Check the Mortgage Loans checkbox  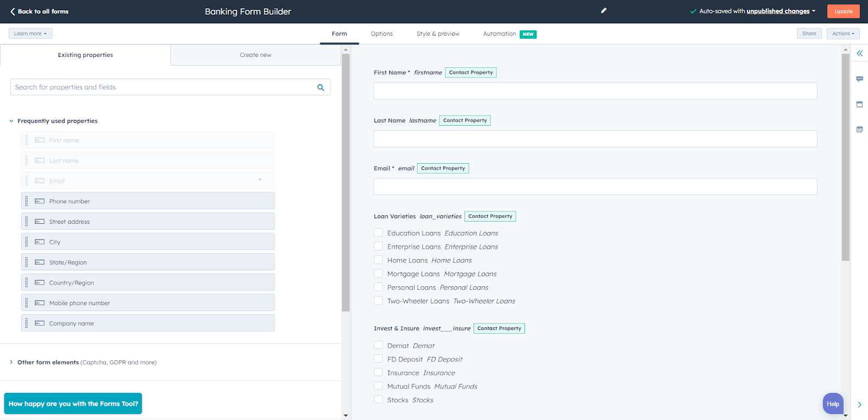[x=379, y=274]
